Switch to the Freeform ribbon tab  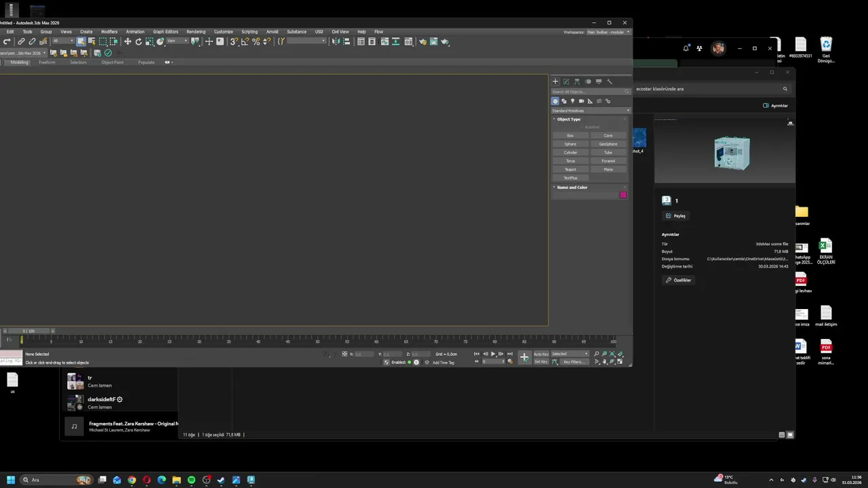47,62
